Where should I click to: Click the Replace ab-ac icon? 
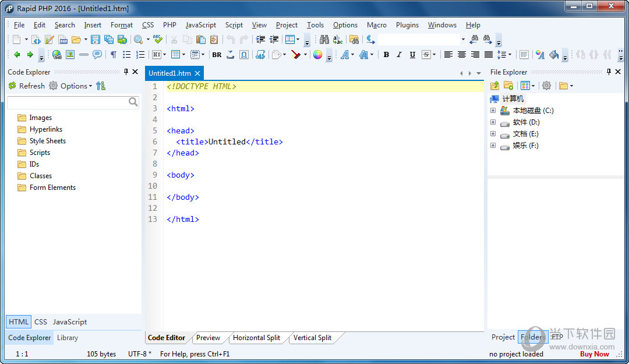pyautogui.click(x=338, y=40)
